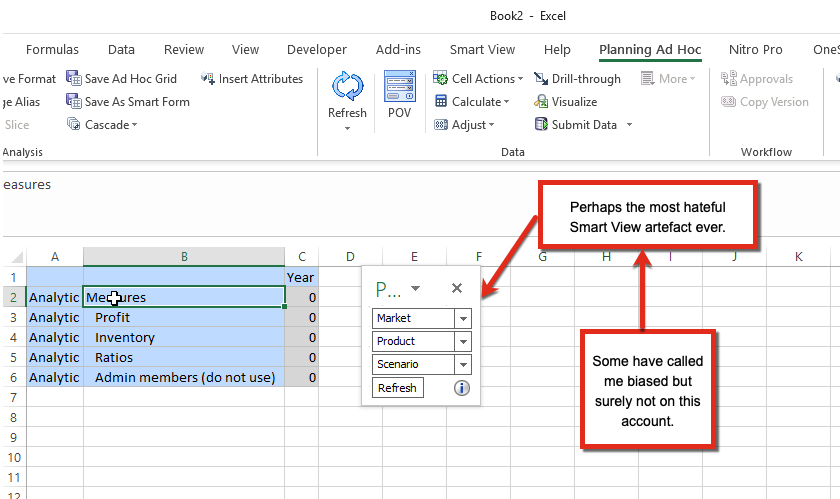Click the Visualize icon
This screenshot has height=499, width=840.
coord(541,101)
